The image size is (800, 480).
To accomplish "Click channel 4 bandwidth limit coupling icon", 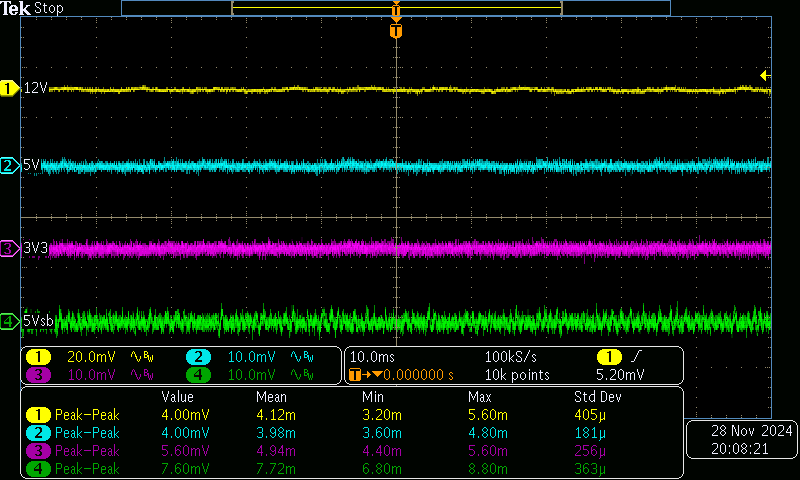I will pos(302,375).
